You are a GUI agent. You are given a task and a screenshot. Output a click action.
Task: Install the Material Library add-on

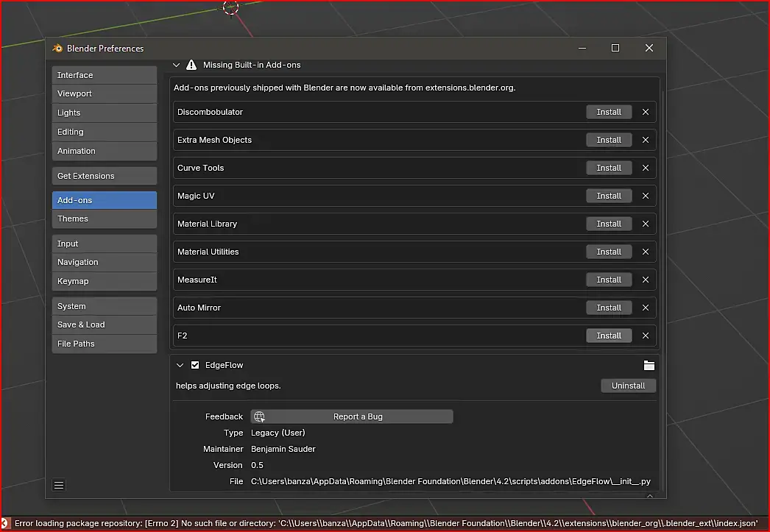click(x=609, y=224)
